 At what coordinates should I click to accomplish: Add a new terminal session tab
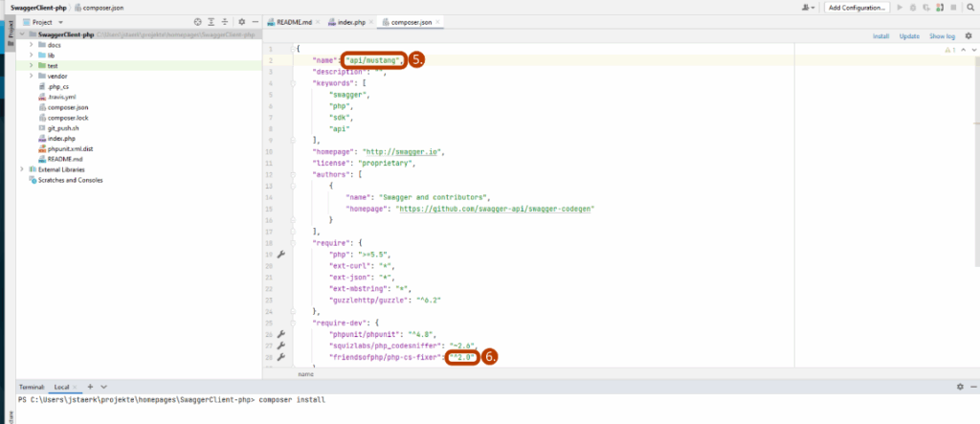click(90, 387)
